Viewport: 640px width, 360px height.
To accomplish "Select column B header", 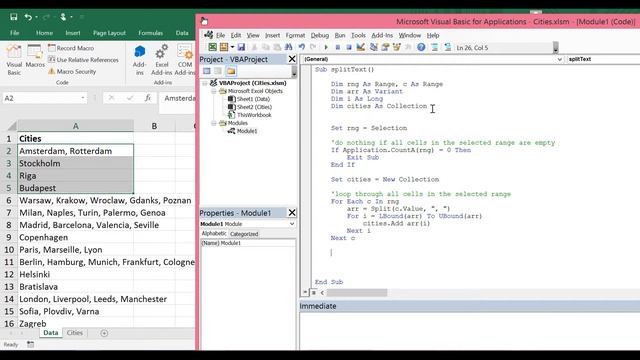I will (154, 126).
